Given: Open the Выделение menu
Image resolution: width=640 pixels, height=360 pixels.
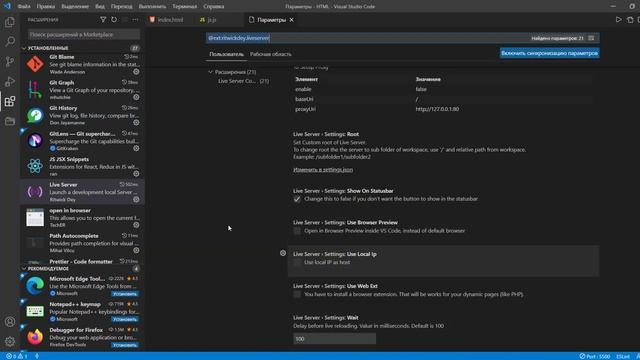Looking at the screenshot, I should pyautogui.click(x=75, y=7).
